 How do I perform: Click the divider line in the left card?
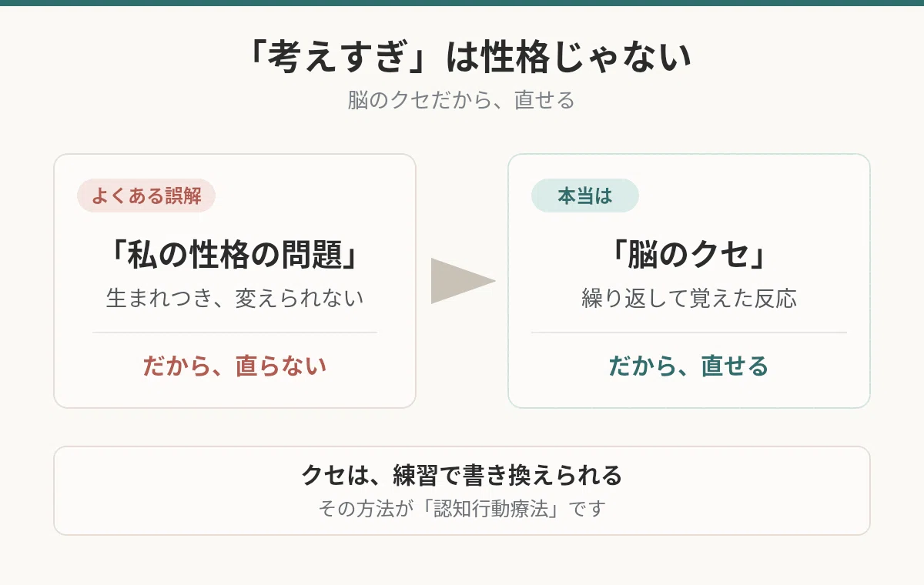pyautogui.click(x=235, y=333)
